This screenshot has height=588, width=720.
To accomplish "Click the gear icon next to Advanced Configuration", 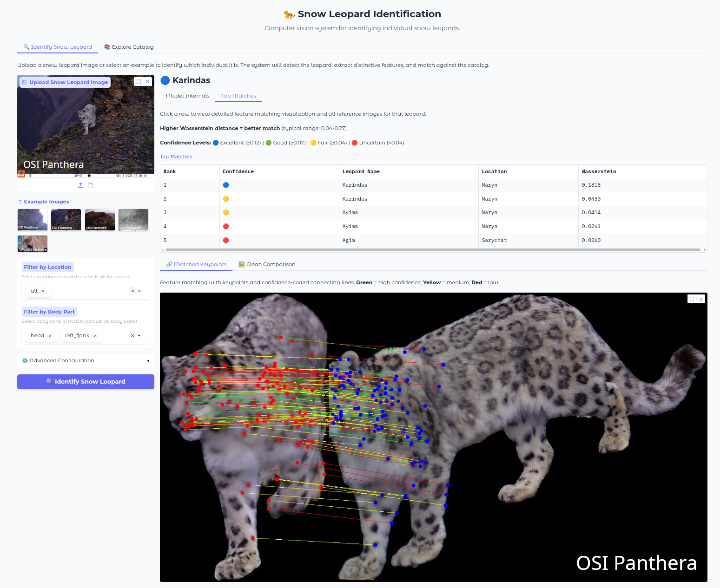I will pyautogui.click(x=24, y=360).
